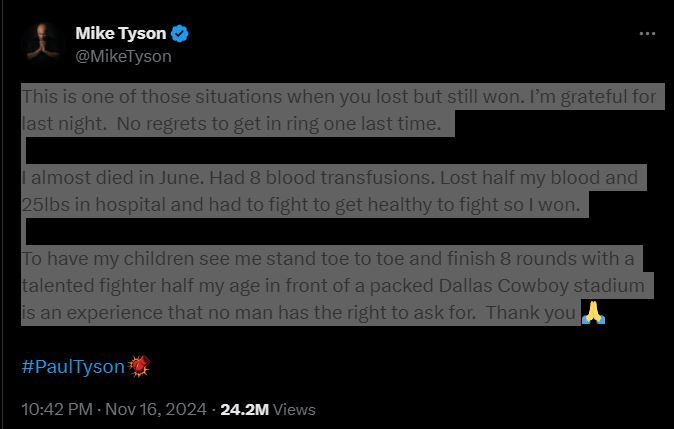Open the #PaulTyson hashtag link
This screenshot has width=674, height=429.
pyautogui.click(x=72, y=366)
